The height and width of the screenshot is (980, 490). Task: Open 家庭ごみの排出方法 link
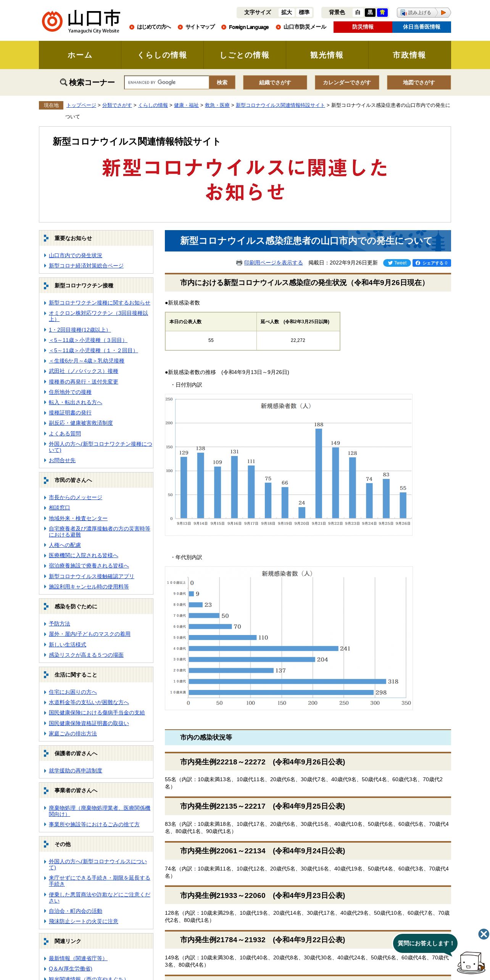click(73, 733)
